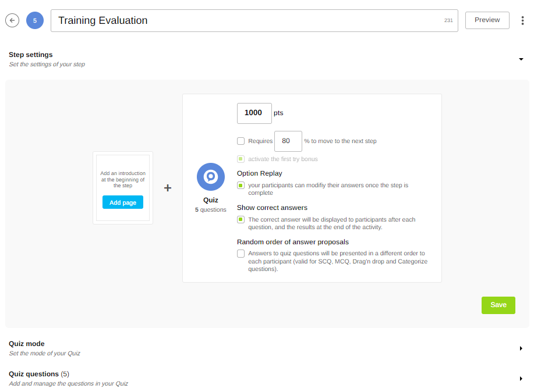
Task: Click the Add page button
Action: pos(123,202)
